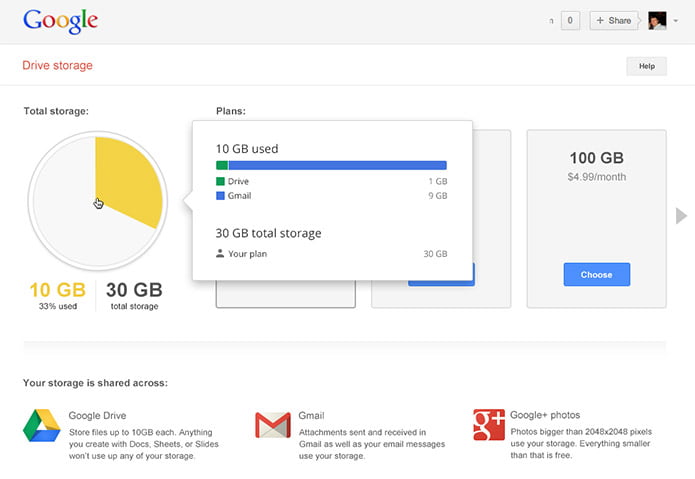Open notifications counter showing 0
This screenshot has height=479, width=695.
570,20
